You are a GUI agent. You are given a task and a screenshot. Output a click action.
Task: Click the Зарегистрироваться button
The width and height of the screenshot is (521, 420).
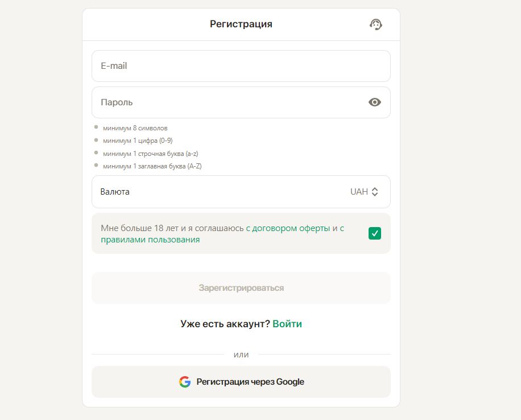tap(241, 288)
